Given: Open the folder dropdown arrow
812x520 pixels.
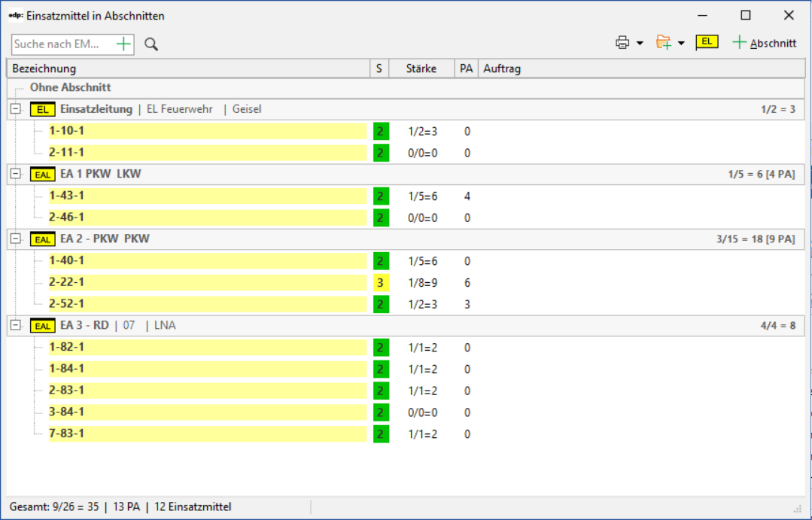Looking at the screenshot, I should [x=681, y=44].
